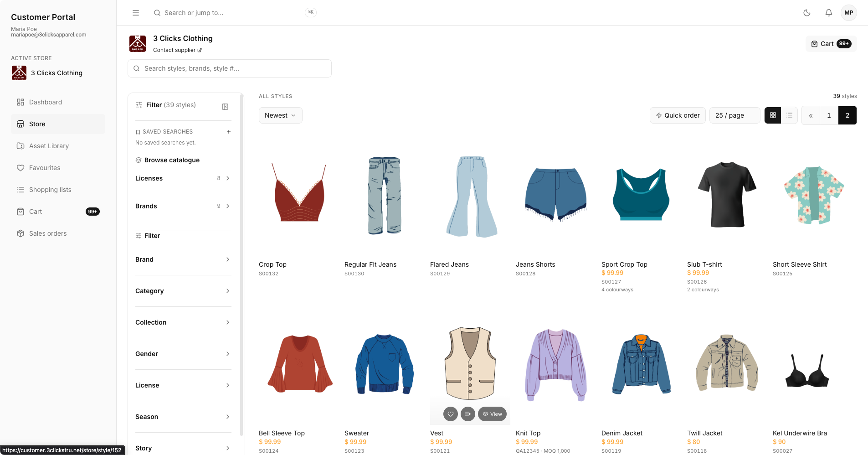The image size is (868, 455).
Task: Click the Browse catalogue heading
Action: point(172,160)
